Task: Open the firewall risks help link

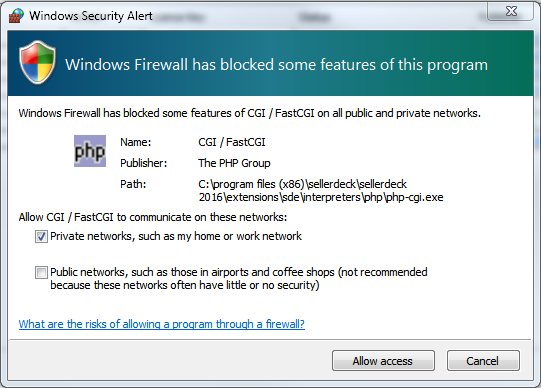Action: click(161, 324)
